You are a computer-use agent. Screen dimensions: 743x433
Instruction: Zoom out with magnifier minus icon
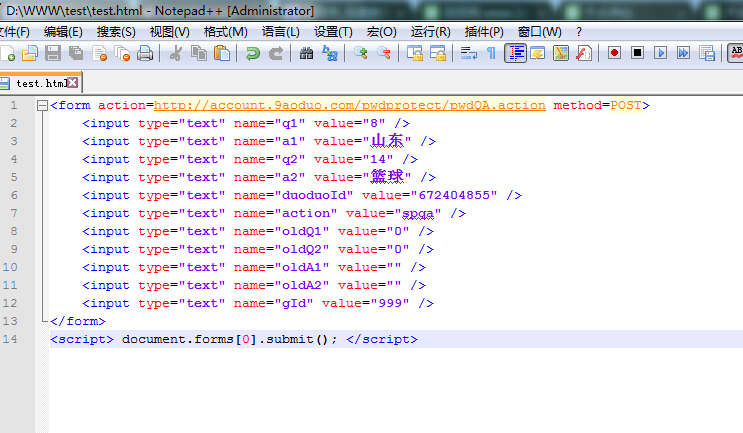click(x=383, y=53)
